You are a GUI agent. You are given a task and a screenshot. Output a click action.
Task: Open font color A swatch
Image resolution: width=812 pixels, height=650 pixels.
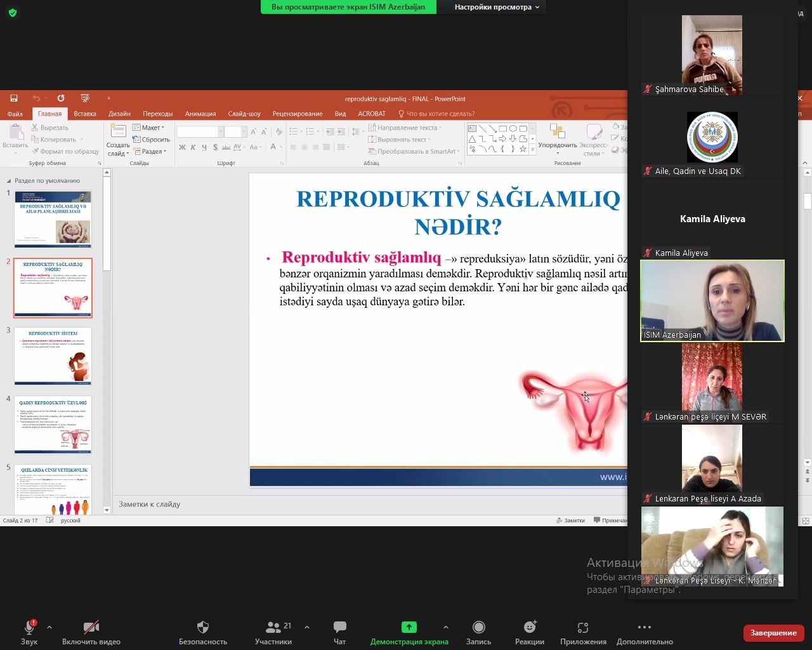point(273,147)
